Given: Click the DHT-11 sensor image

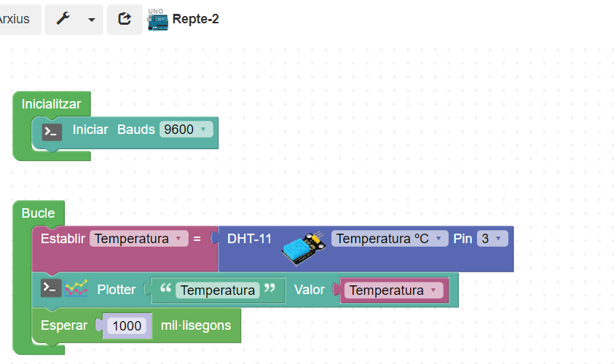Looking at the screenshot, I should tap(303, 248).
